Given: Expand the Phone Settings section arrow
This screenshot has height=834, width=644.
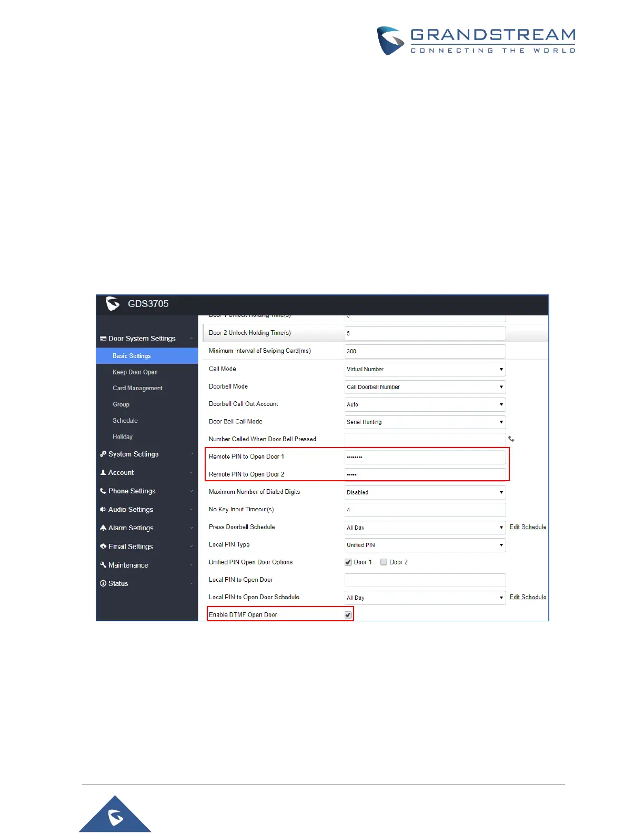Looking at the screenshot, I should click(x=192, y=491).
